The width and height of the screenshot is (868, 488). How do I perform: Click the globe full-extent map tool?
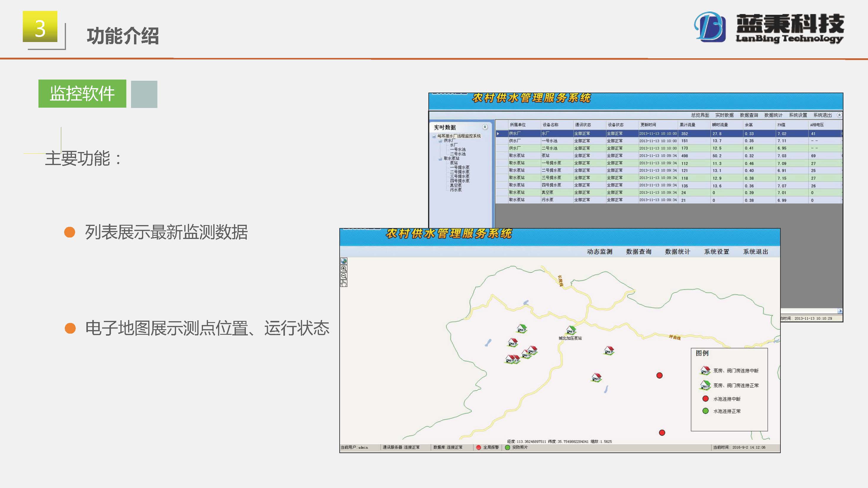(x=344, y=261)
